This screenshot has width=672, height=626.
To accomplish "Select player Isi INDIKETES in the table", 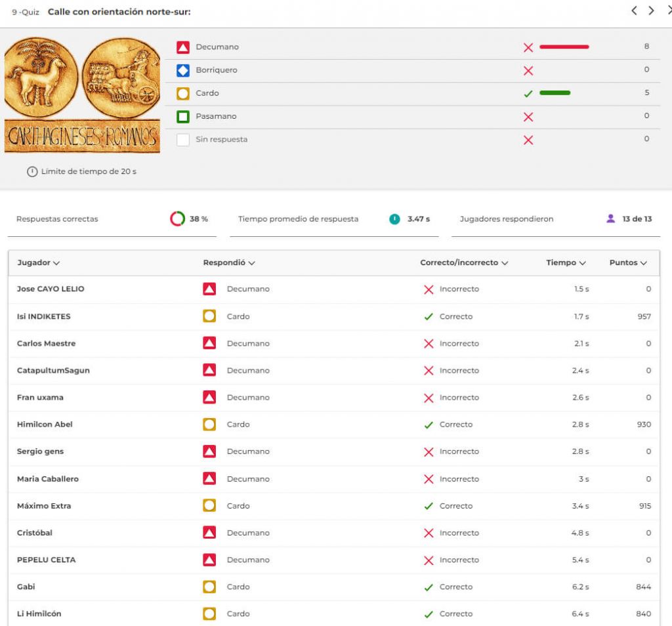I will coord(43,316).
